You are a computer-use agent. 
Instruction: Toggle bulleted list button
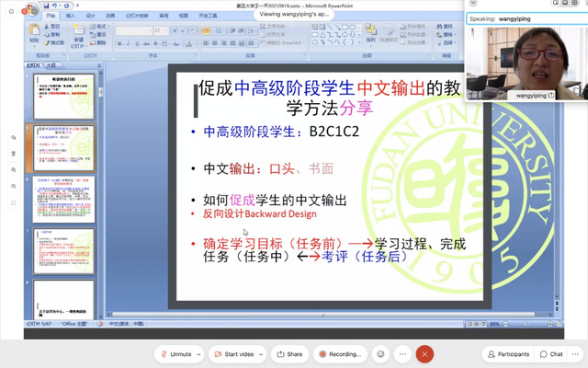206,30
